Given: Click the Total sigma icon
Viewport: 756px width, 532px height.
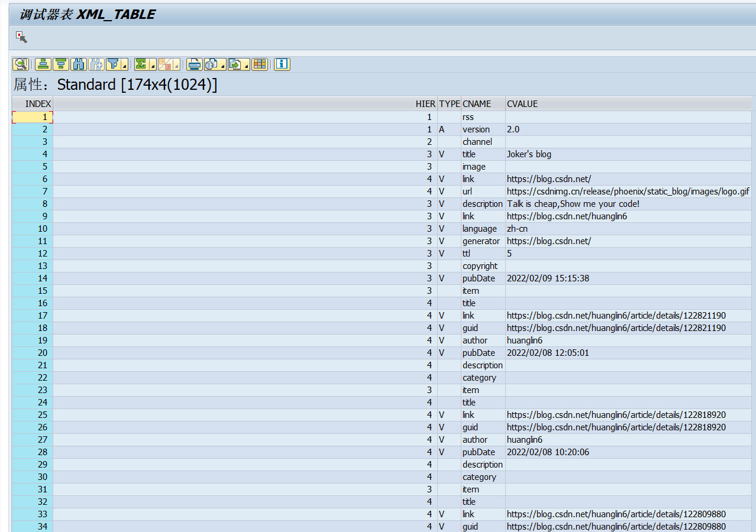Looking at the screenshot, I should point(141,64).
